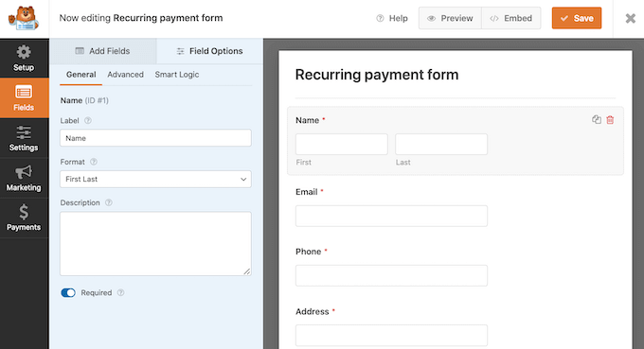Click the Phone input in preview

point(391,275)
